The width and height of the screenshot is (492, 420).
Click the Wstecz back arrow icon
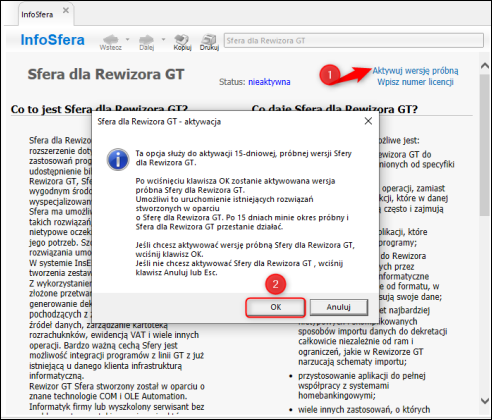tap(111, 39)
